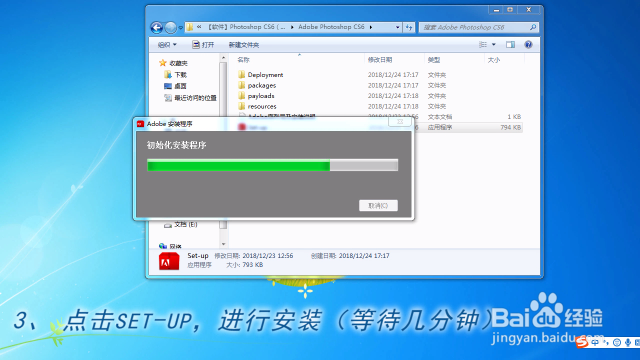Click the red Adobe Set-up icon in details pane
Screen dimensions: 640x360
169,261
